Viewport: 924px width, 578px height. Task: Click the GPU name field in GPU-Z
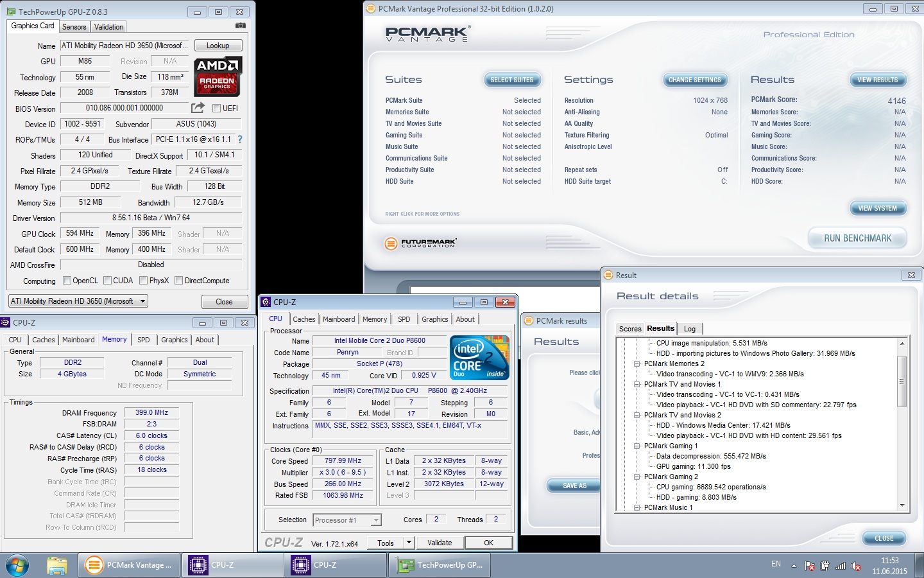[x=126, y=46]
